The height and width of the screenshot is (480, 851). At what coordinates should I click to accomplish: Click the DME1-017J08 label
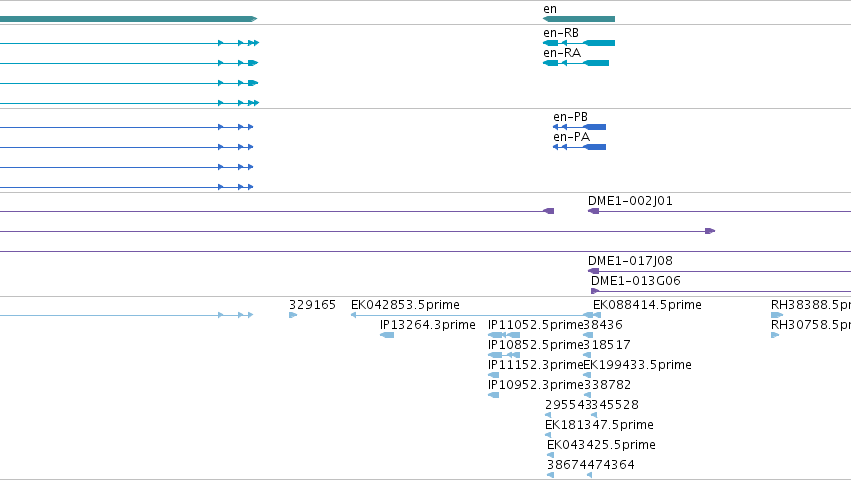coord(630,261)
